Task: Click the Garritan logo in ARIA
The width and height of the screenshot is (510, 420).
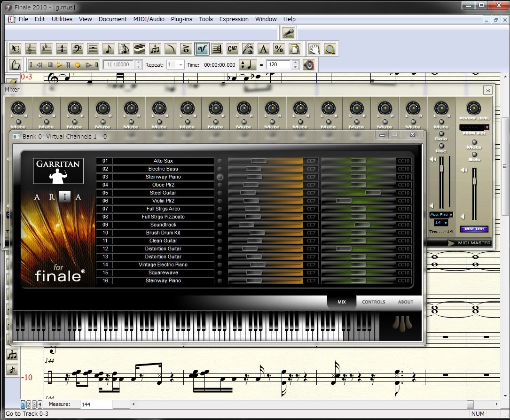Action: (58, 171)
